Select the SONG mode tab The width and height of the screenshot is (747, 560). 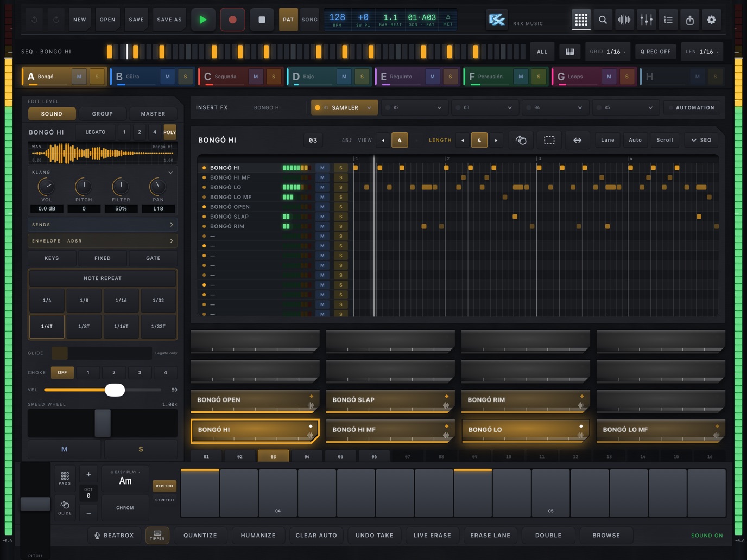[x=309, y=20]
